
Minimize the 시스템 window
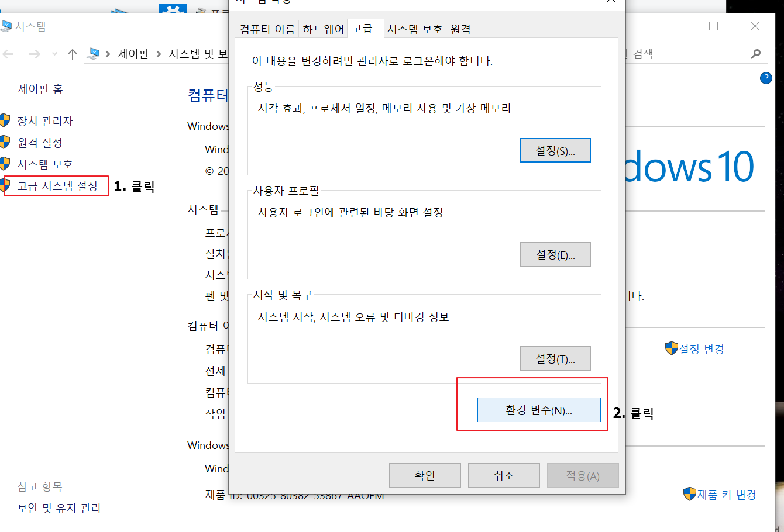(x=673, y=26)
